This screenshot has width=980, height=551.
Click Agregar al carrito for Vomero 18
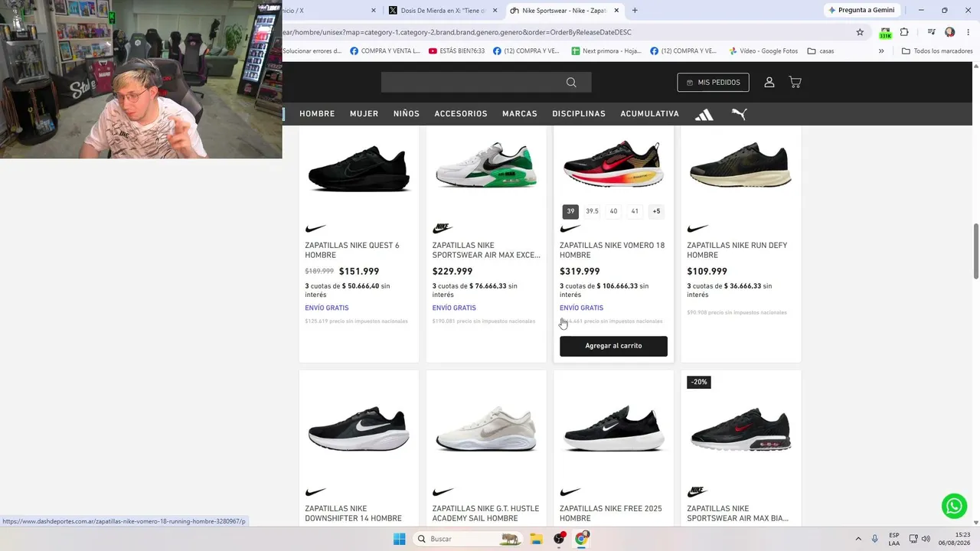613,346
